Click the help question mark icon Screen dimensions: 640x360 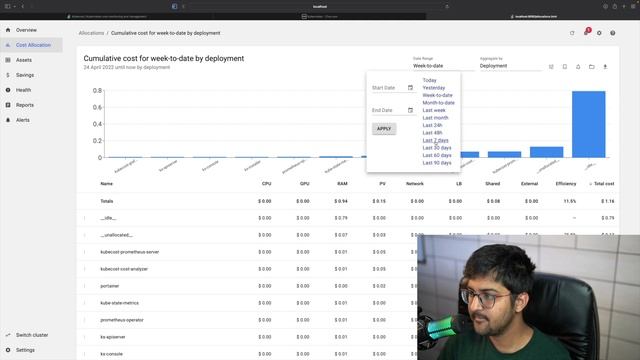(x=613, y=33)
